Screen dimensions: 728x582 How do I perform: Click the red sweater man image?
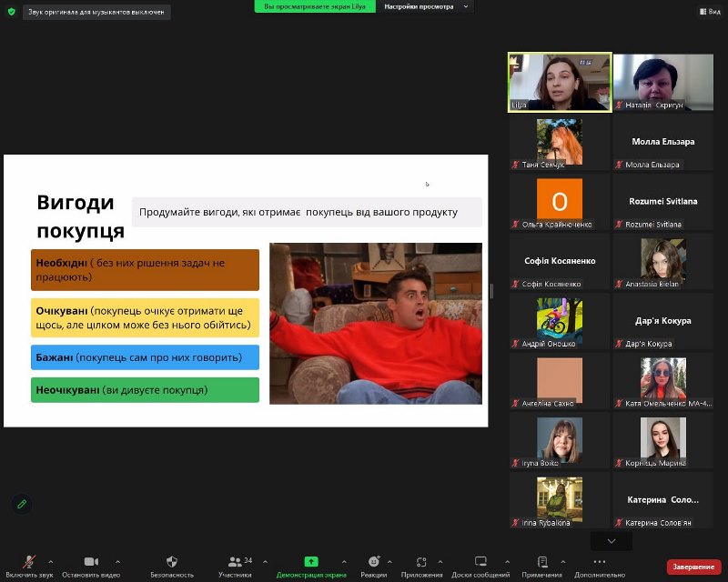376,324
